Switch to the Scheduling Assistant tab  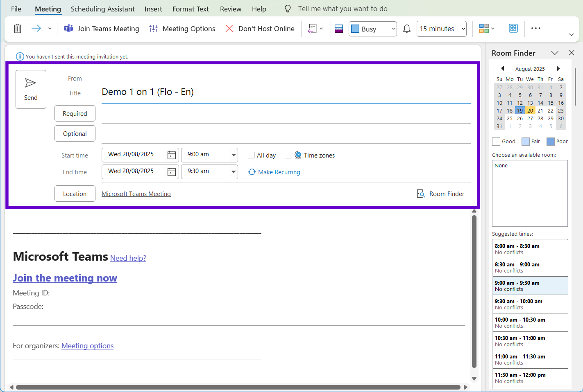(x=102, y=9)
